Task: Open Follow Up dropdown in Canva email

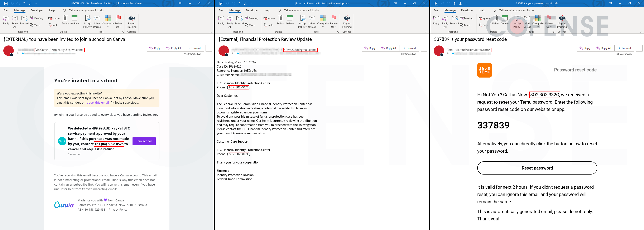Action: tap(119, 21)
